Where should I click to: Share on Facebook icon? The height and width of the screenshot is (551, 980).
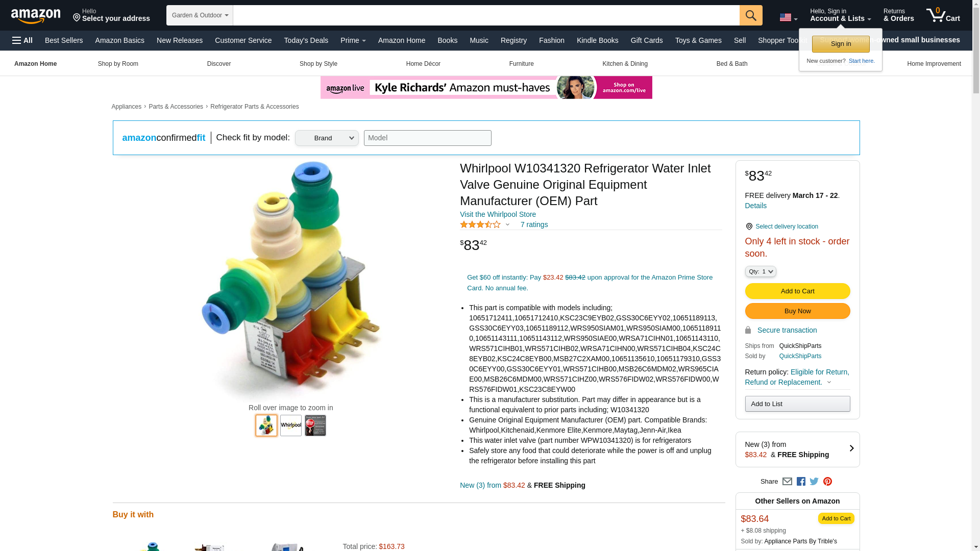pos(801,481)
